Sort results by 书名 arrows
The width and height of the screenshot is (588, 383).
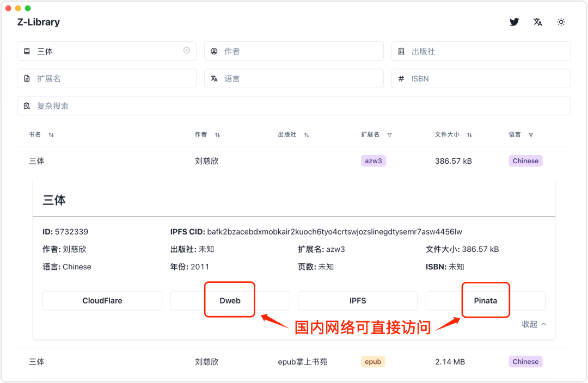pyautogui.click(x=51, y=135)
